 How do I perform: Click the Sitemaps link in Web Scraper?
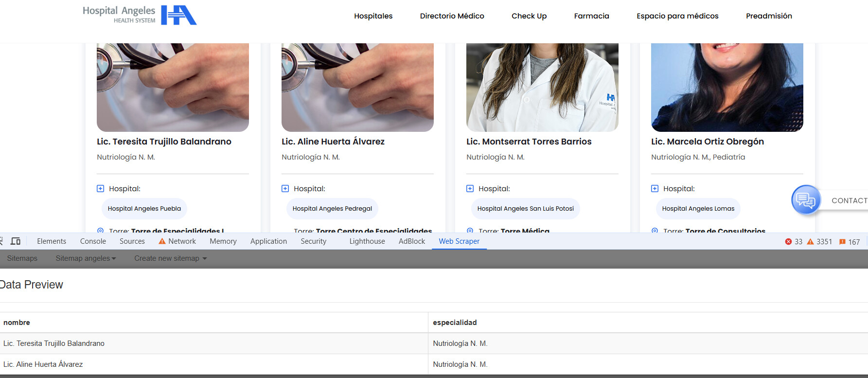(22, 258)
